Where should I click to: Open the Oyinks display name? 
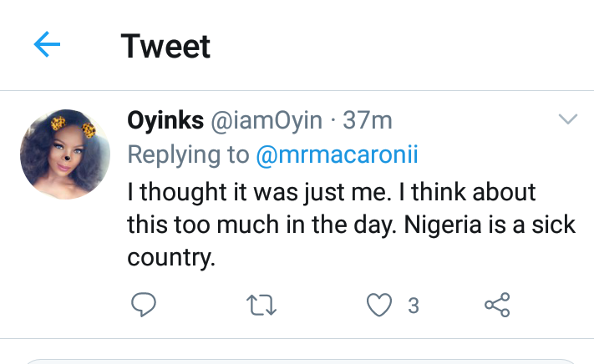pos(165,121)
